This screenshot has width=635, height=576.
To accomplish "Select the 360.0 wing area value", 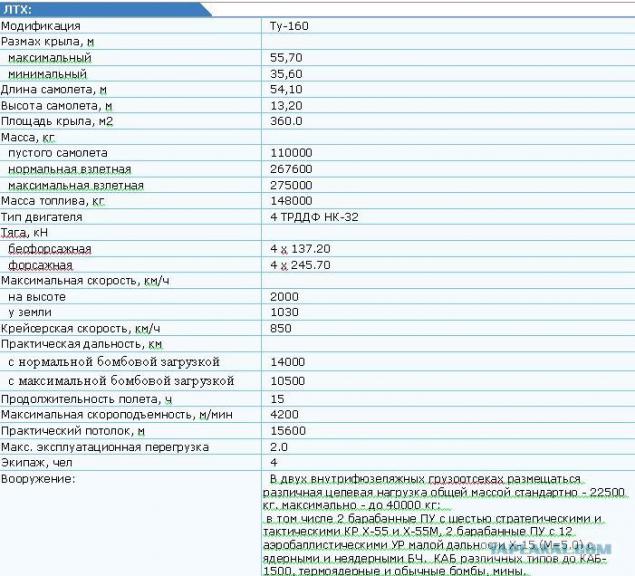I will click(x=286, y=121).
